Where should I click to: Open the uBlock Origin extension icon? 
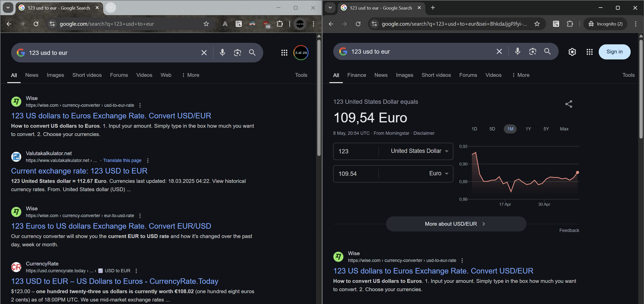(x=266, y=24)
